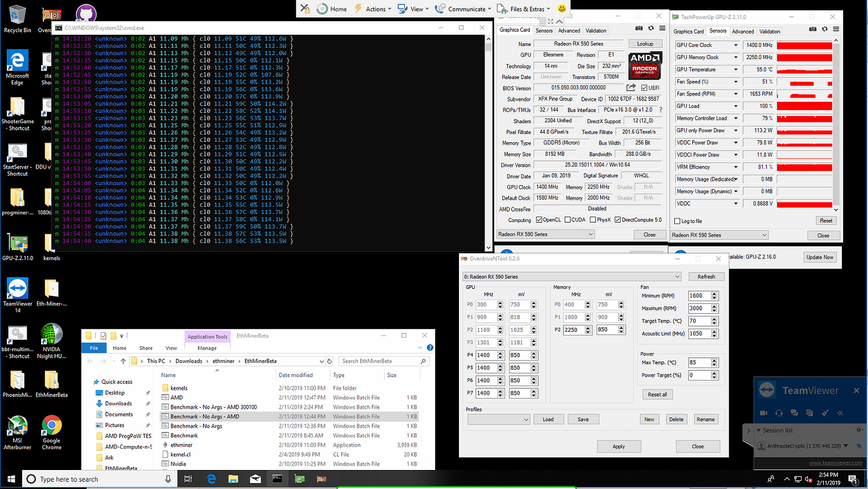Click the taskbar Task View icon
868x489 pixels.
pyautogui.click(x=188, y=479)
